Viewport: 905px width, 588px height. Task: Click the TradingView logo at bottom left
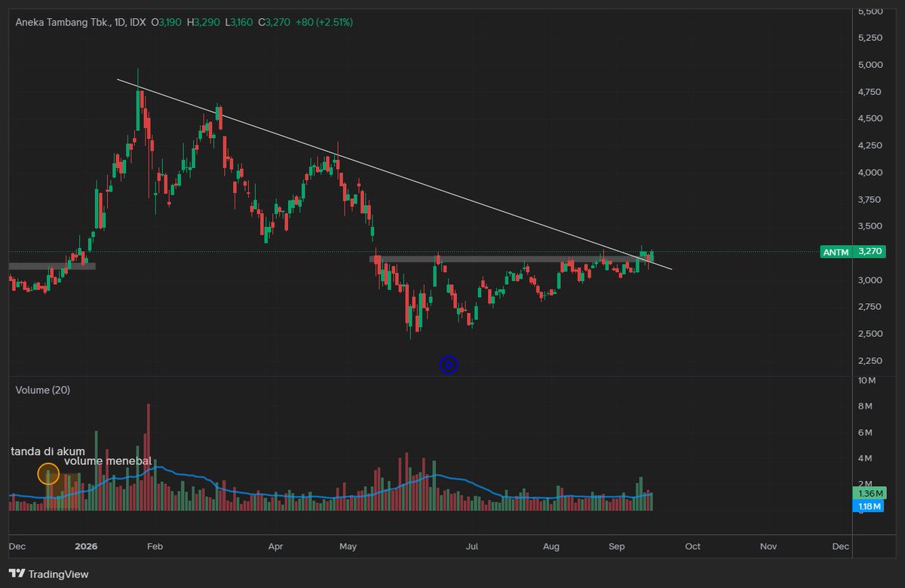pos(49,574)
